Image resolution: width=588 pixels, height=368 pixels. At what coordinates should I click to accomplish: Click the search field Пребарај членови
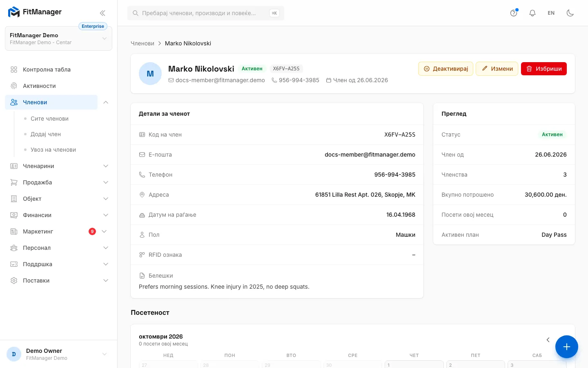206,13
